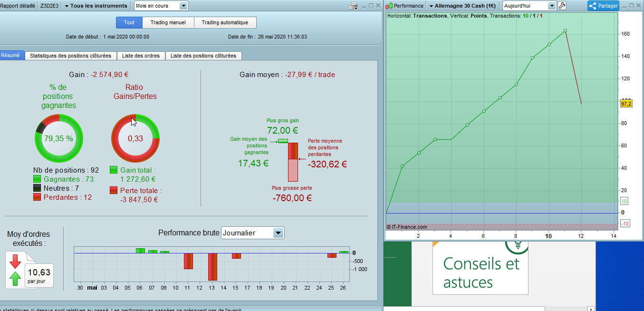Open the print options icon

[x=353, y=6]
